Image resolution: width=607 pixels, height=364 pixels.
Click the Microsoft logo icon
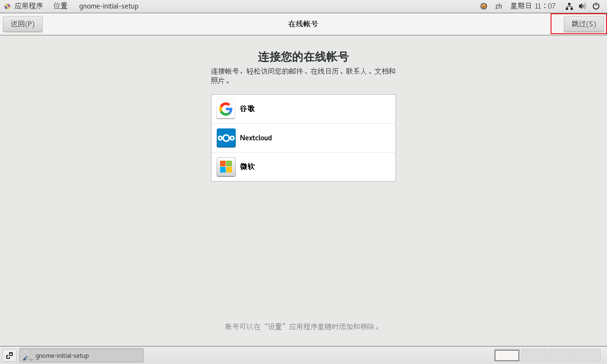coord(226,167)
